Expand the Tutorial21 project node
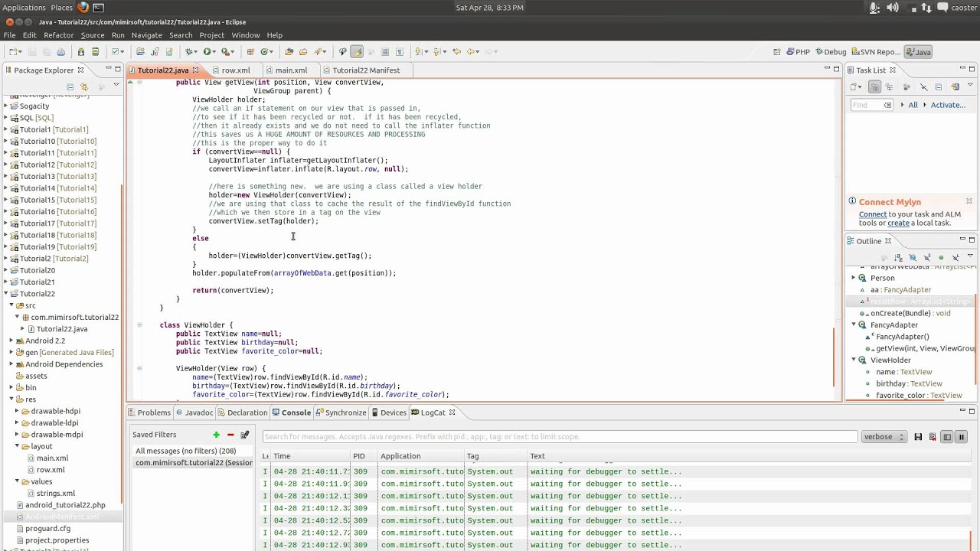Screen dimensions: 980x551 [6, 282]
